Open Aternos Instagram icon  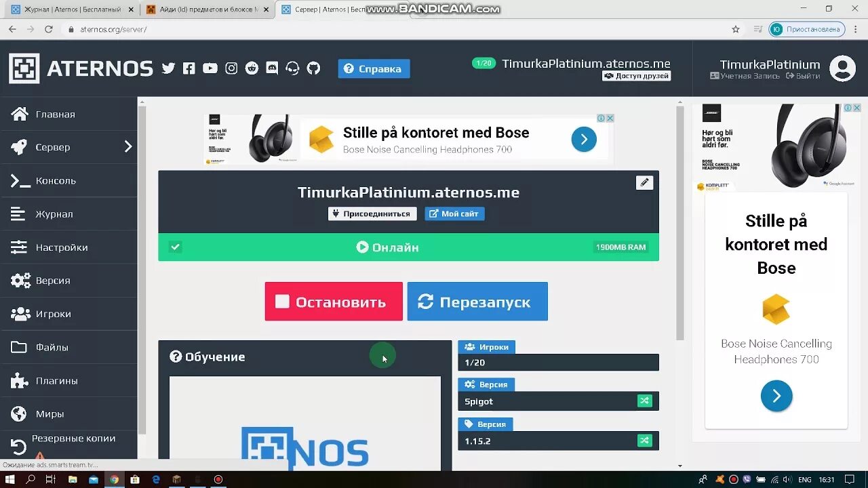tap(231, 68)
